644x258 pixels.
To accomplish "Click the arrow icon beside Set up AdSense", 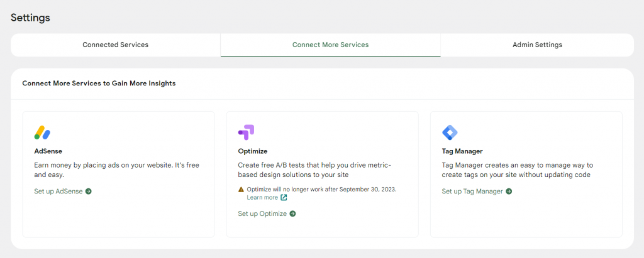I will pyautogui.click(x=88, y=191).
